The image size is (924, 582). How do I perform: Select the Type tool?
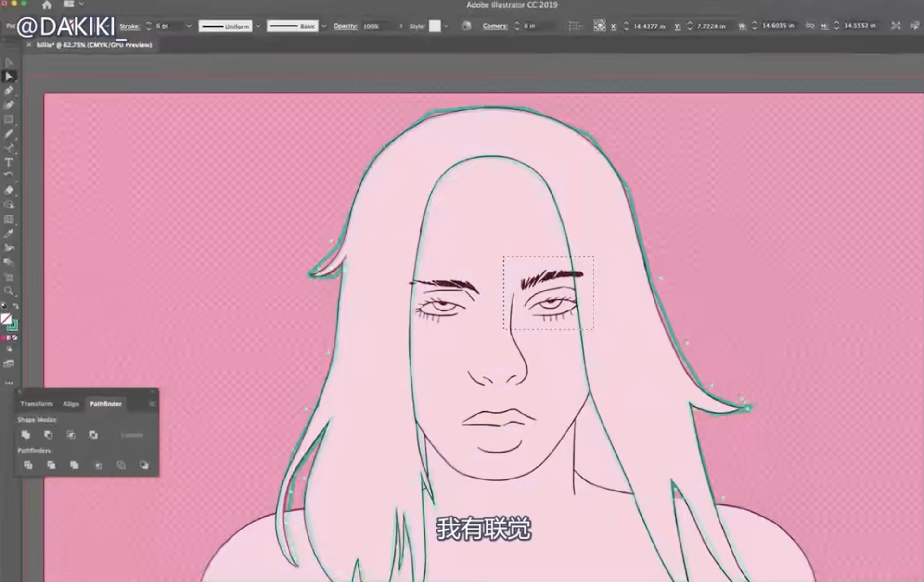9,162
